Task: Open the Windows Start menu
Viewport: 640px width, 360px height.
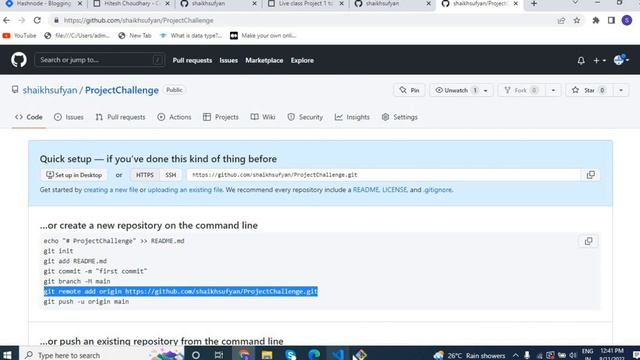Action: [x=7, y=354]
